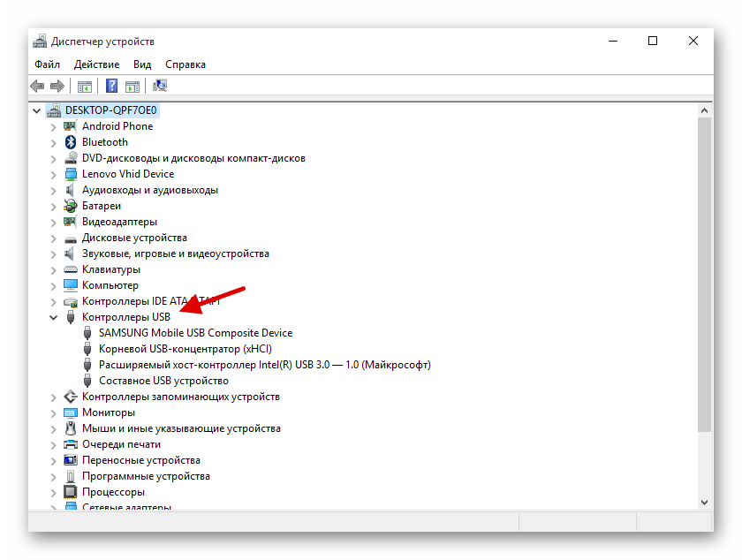Screen dimensions: 742x560
Task: Click the battery icon beside Батареи
Action: point(71,206)
